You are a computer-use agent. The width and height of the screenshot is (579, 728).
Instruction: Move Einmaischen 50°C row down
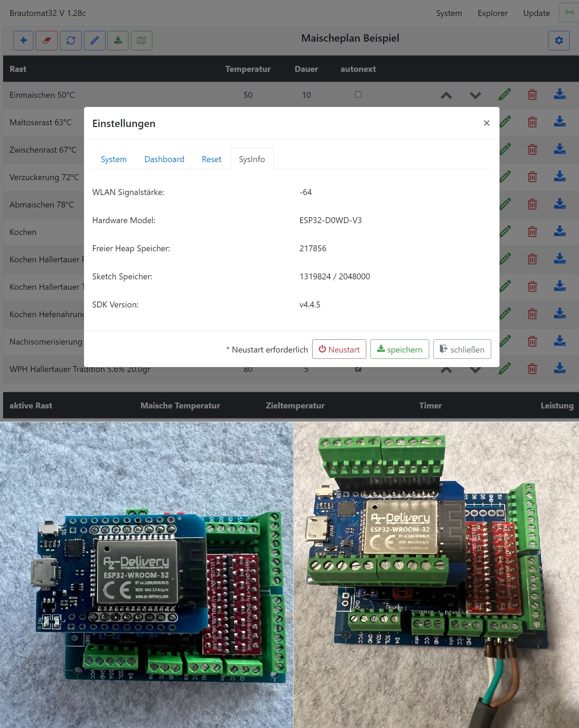[x=475, y=95]
